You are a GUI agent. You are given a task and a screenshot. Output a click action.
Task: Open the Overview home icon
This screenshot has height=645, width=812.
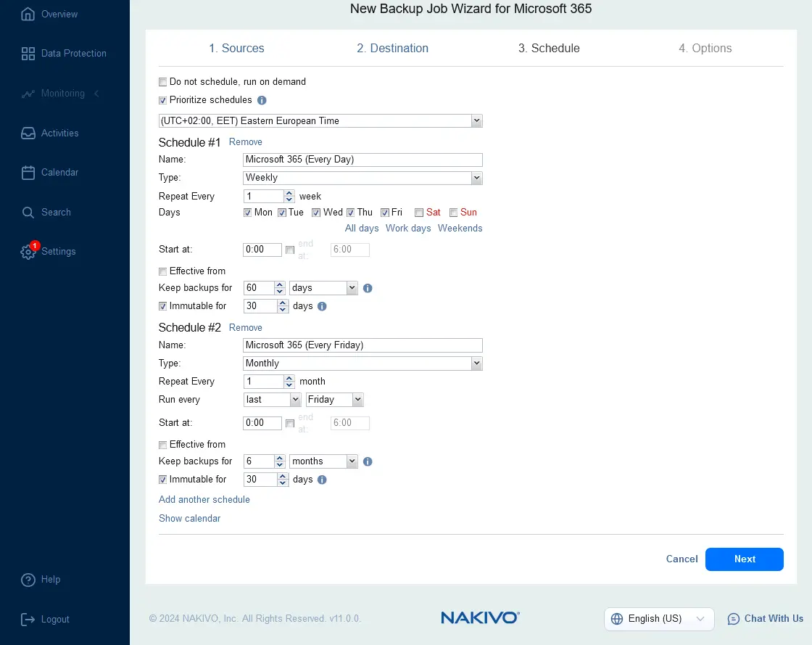tap(28, 14)
